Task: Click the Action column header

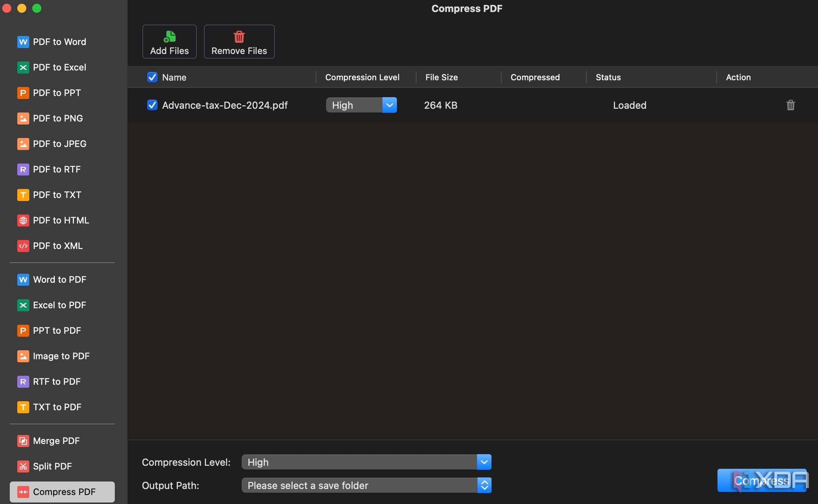Action: 738,77
